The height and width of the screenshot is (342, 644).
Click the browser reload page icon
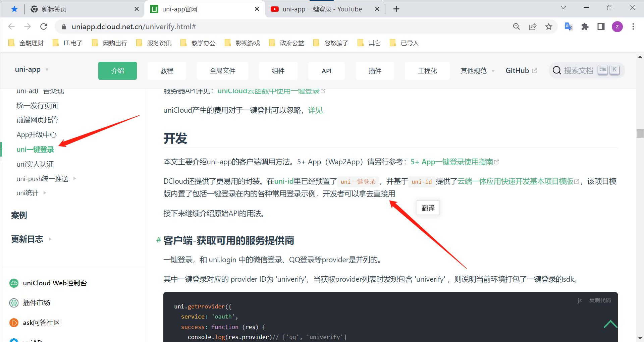(x=44, y=26)
